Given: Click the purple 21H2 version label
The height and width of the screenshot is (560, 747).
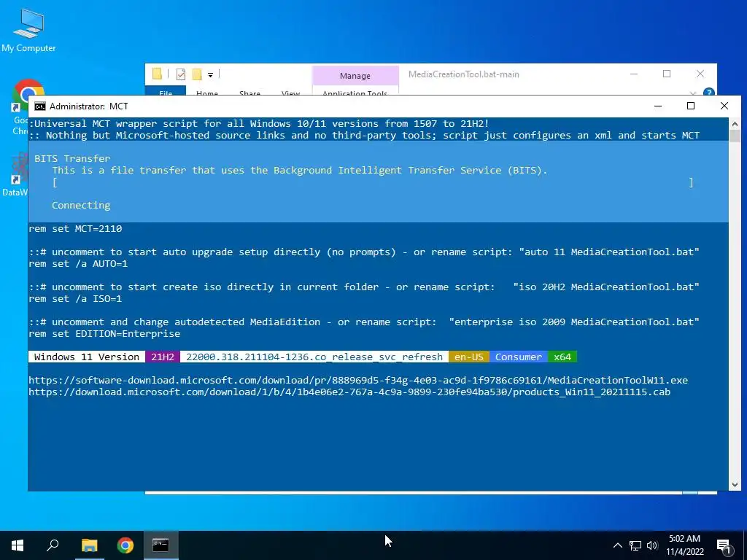Looking at the screenshot, I should coord(163,357).
